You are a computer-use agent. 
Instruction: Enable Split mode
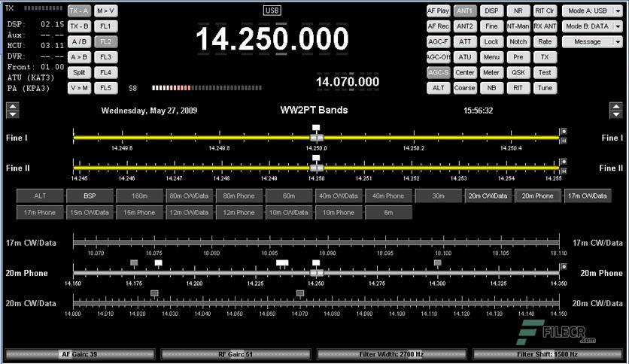click(x=79, y=72)
